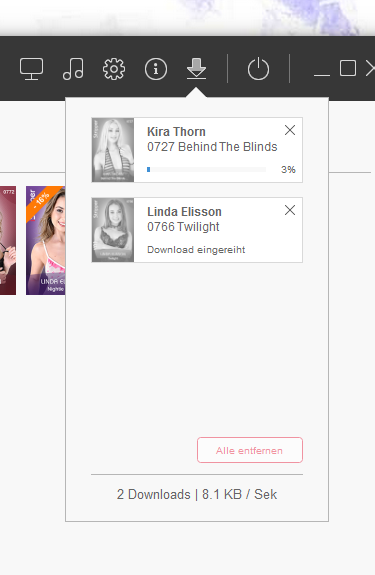Maximize the application window
Screen dimensions: 375x575
tap(348, 68)
